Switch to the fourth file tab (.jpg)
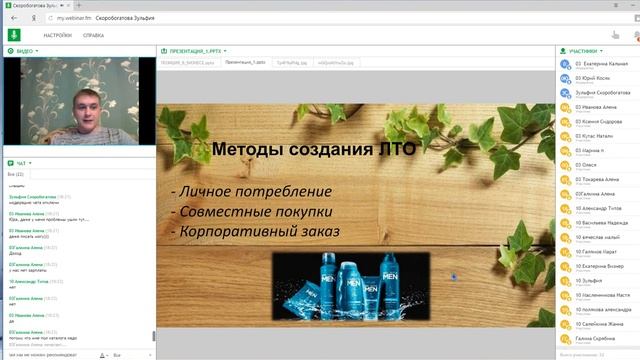The width and height of the screenshot is (640, 360). coord(336,63)
